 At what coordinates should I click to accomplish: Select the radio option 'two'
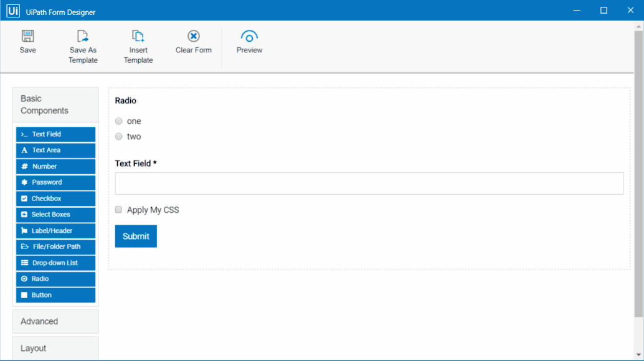[x=118, y=136]
